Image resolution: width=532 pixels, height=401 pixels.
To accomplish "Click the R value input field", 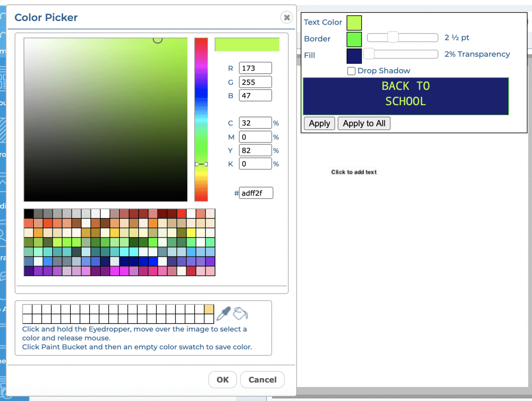I will [255, 68].
